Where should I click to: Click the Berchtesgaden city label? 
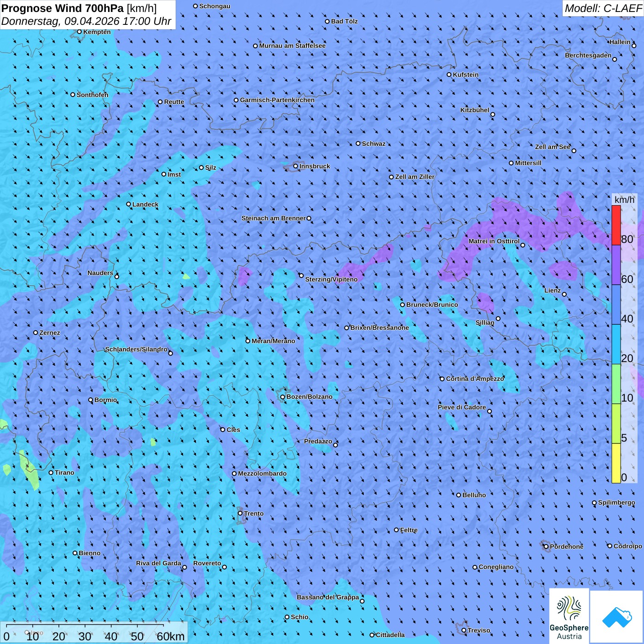pyautogui.click(x=588, y=55)
